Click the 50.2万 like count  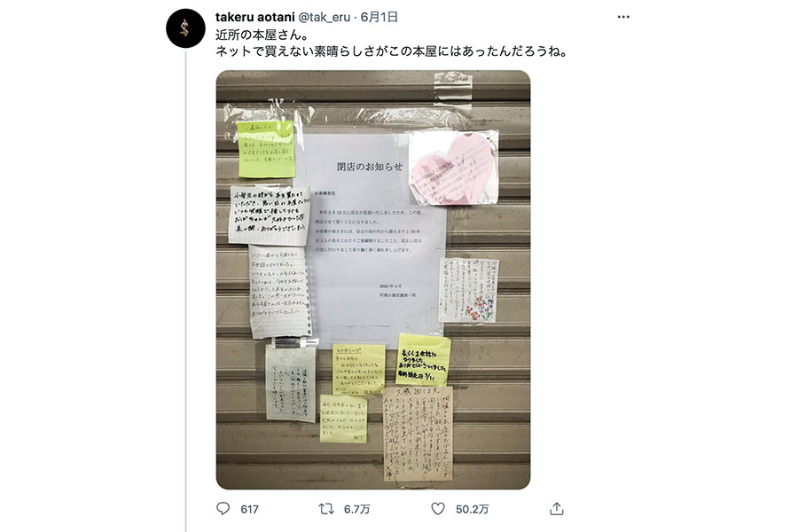pyautogui.click(x=473, y=509)
